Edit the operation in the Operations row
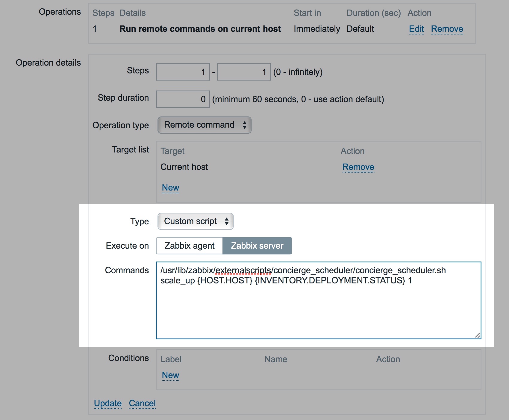This screenshot has width=509, height=420. coord(416,29)
